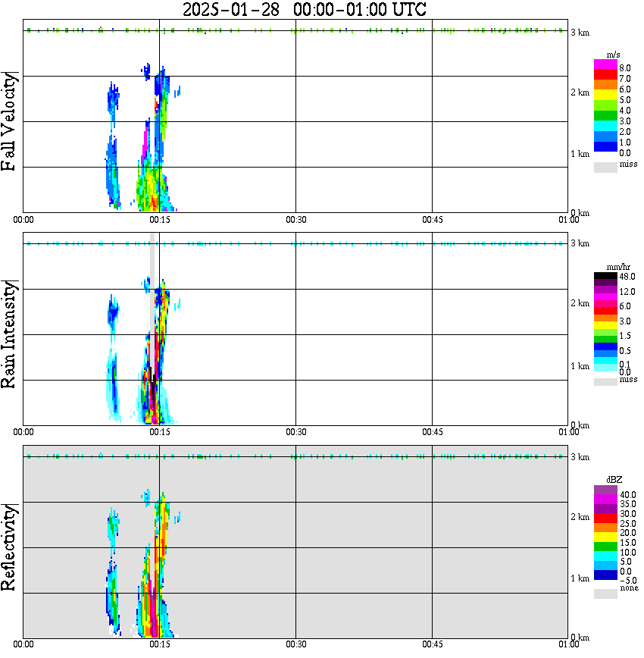Pick the dark blue swatch in the mm/hr legend
This screenshot has width=644, height=658.
[605, 346]
